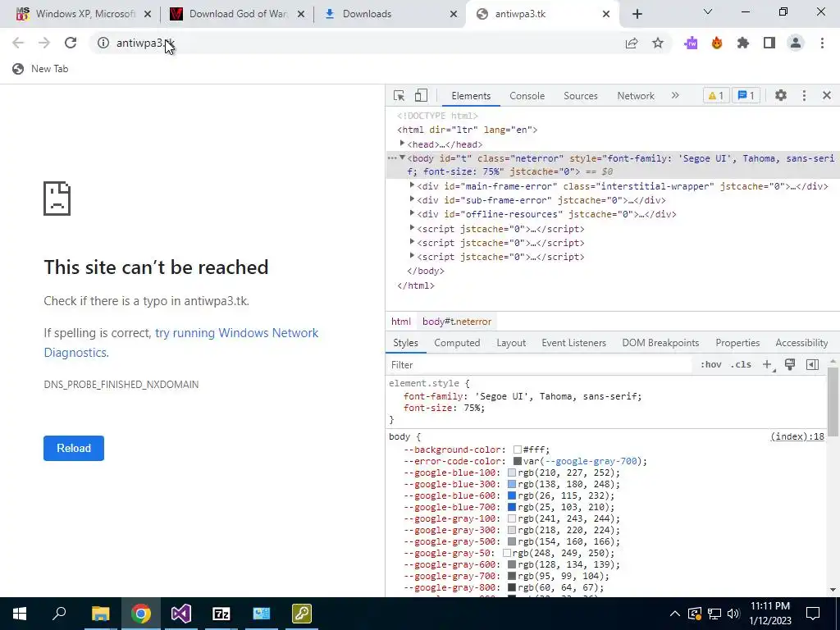Open google-blue-300 color swatch
The height and width of the screenshot is (630, 840).
click(x=512, y=484)
